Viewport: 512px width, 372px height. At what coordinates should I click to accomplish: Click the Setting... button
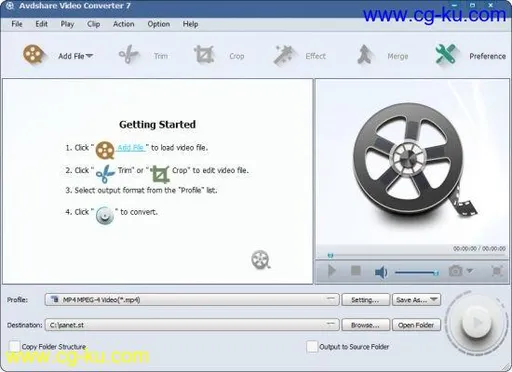click(x=365, y=300)
